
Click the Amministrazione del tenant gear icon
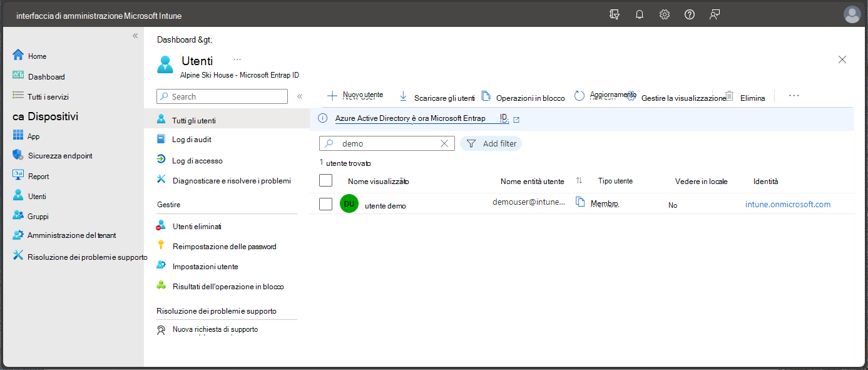(18, 235)
